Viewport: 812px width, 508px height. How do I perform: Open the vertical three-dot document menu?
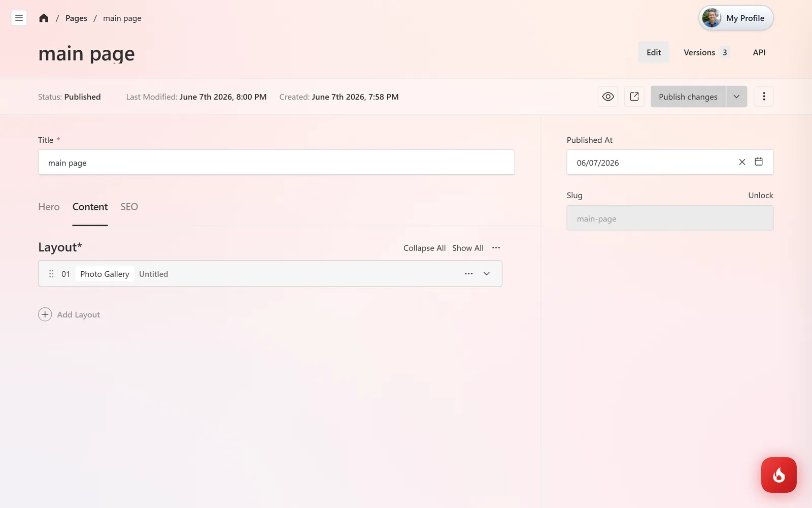click(763, 97)
